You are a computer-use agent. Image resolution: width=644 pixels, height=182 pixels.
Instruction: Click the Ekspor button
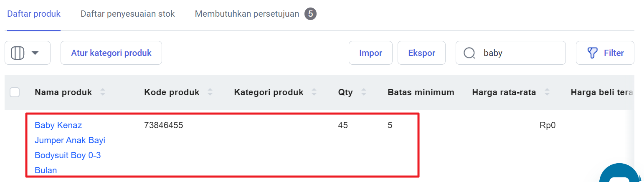421,53
